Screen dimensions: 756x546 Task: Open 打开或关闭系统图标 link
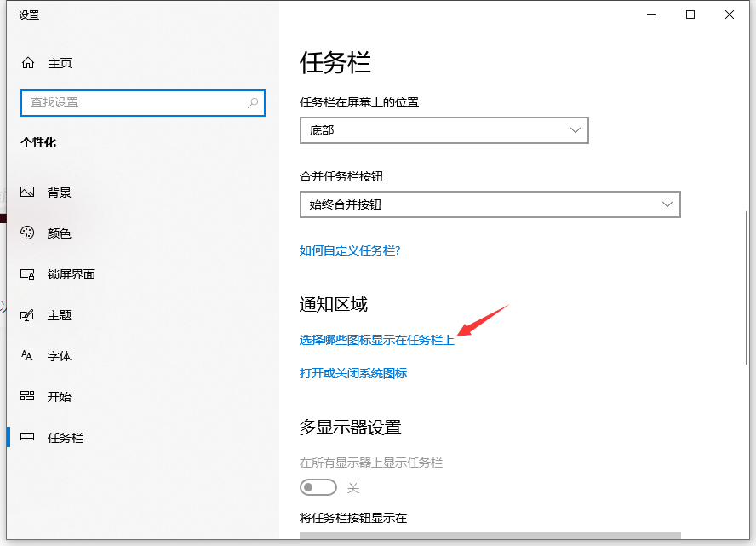click(353, 373)
